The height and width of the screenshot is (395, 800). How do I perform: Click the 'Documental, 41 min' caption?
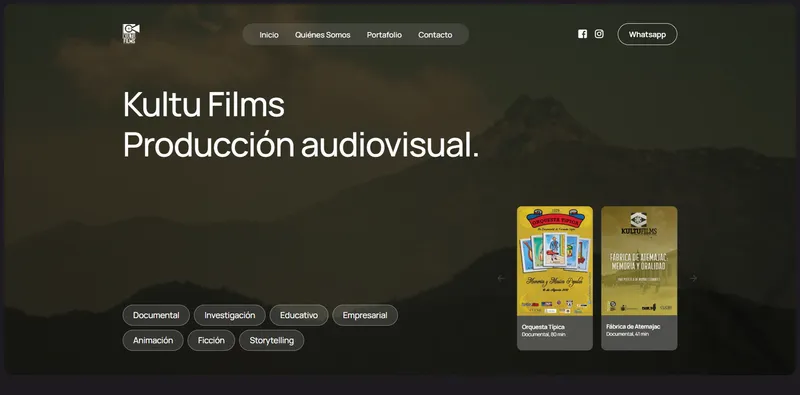(x=628, y=334)
